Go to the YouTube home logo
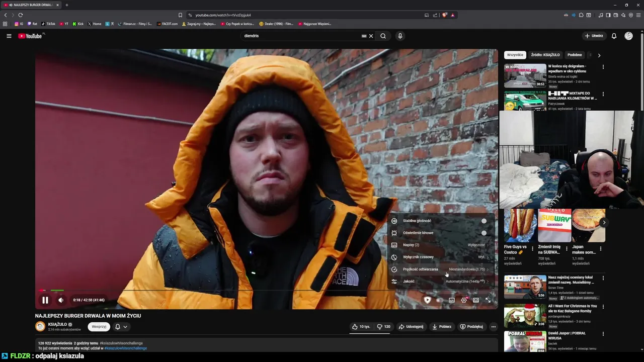 30,36
